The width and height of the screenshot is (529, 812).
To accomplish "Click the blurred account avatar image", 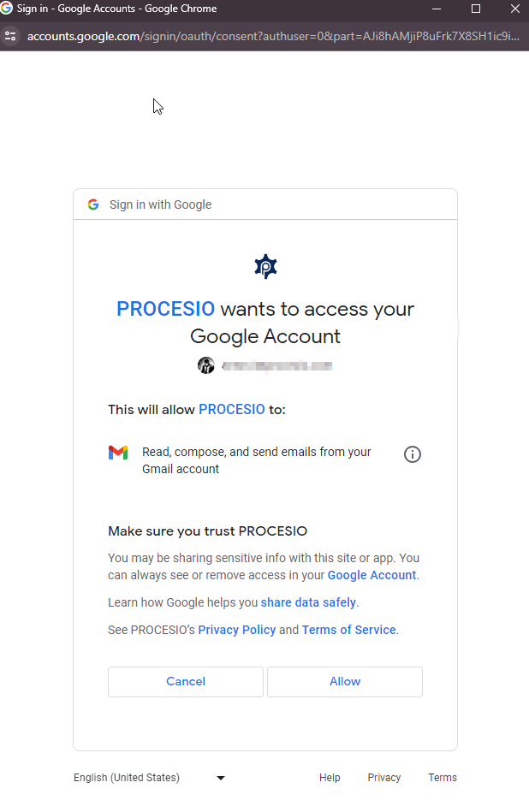I will coord(205,365).
